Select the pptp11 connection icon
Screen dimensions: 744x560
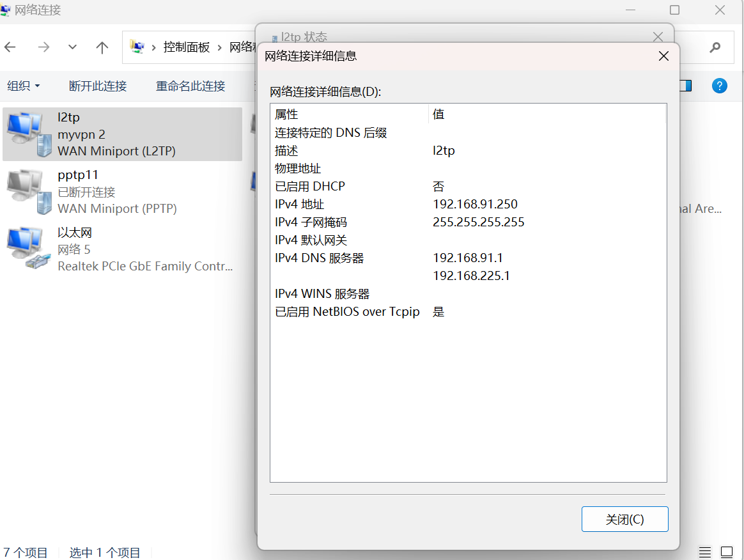[x=29, y=192]
